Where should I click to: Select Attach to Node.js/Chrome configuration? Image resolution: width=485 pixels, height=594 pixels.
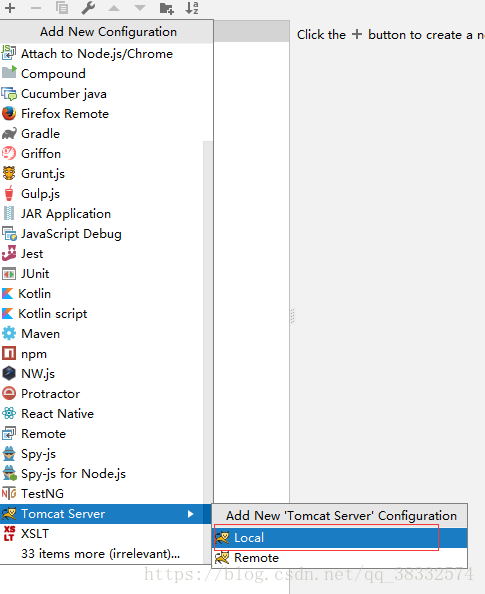106,54
